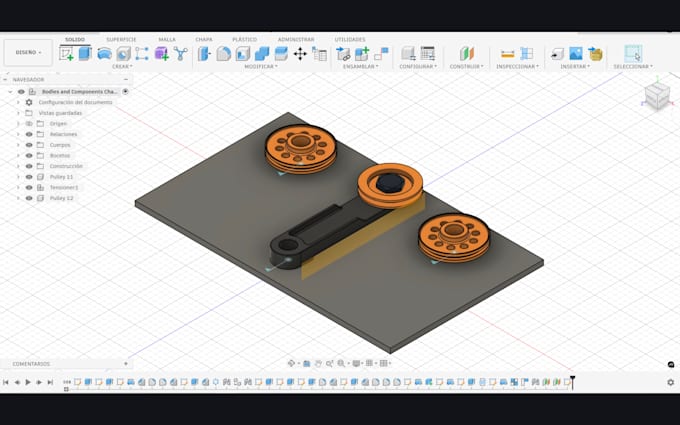Image resolution: width=680 pixels, height=425 pixels.
Task: Hide the Relaciones folder
Action: (x=29, y=134)
